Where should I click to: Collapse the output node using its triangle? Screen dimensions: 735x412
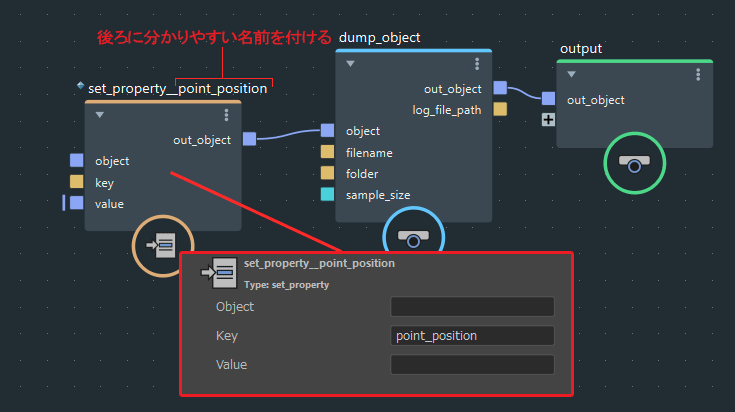(571, 75)
